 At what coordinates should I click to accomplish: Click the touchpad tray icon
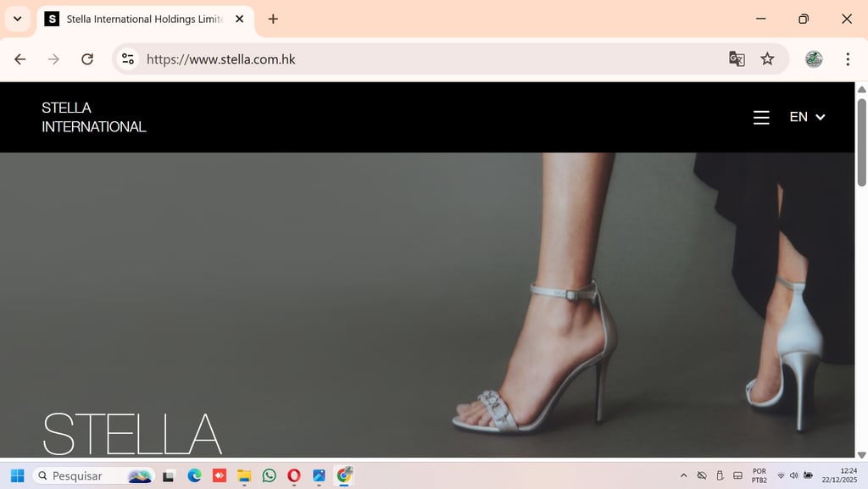(738, 475)
